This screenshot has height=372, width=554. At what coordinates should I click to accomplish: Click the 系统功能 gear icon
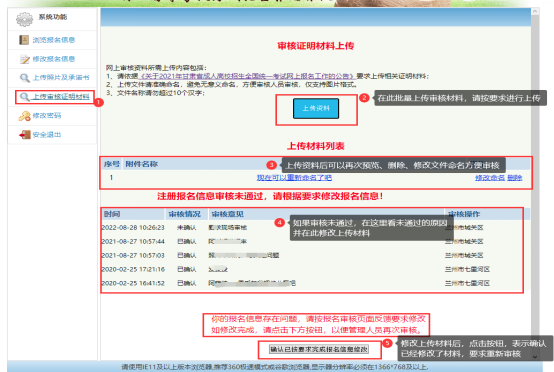point(24,19)
